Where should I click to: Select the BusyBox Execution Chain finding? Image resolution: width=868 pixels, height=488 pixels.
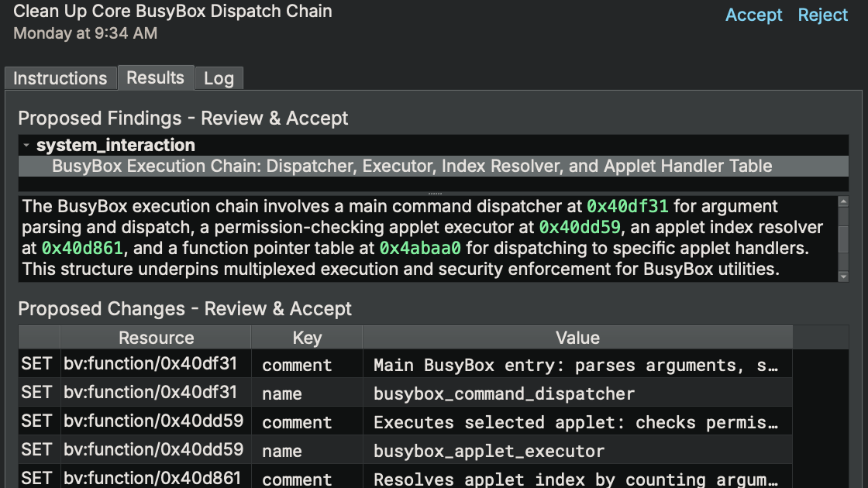(x=412, y=166)
